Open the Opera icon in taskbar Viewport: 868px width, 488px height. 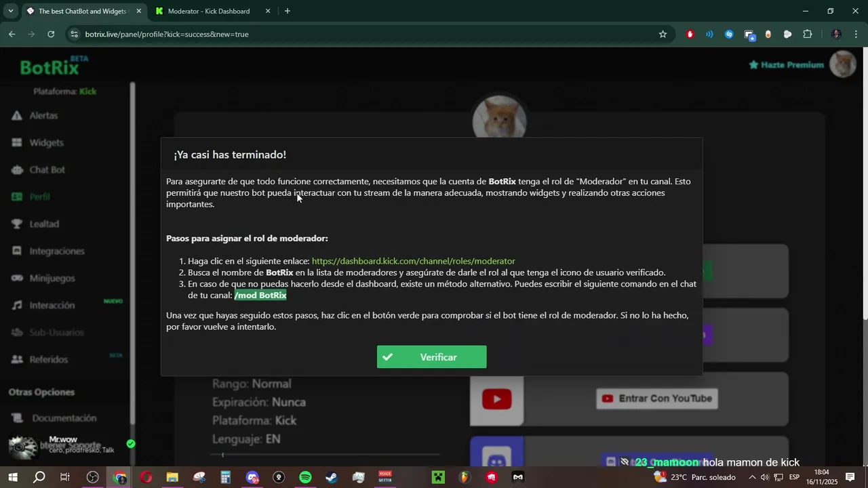pyautogui.click(x=146, y=477)
